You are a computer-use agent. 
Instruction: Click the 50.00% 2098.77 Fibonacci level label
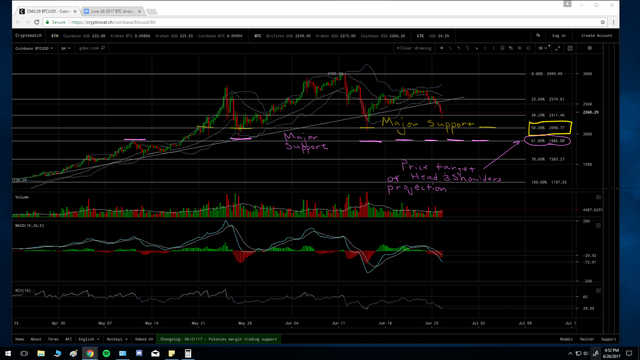pos(548,128)
